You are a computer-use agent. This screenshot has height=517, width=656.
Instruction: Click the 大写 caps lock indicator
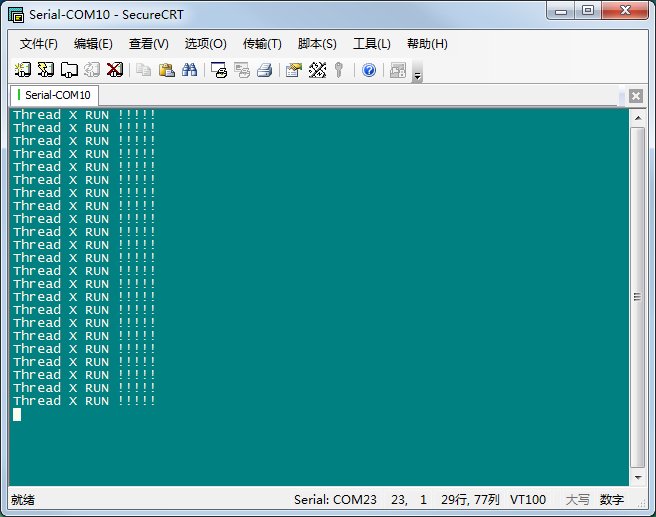click(577, 499)
